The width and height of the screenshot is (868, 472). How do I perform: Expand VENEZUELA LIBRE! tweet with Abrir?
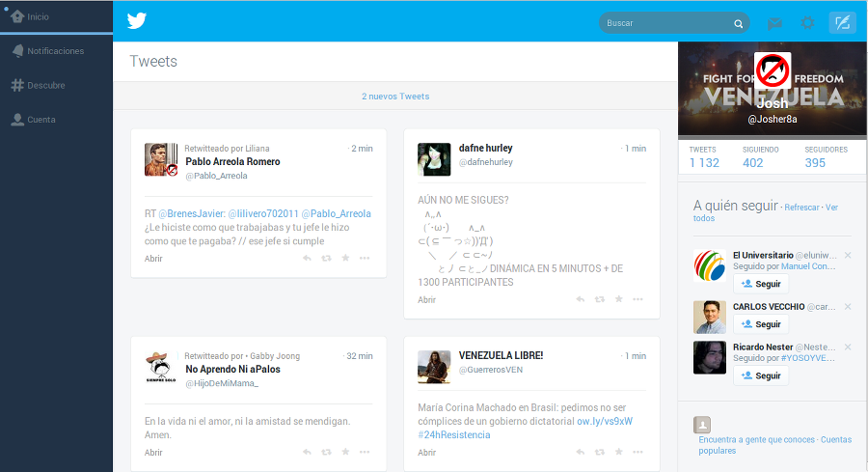click(x=427, y=452)
